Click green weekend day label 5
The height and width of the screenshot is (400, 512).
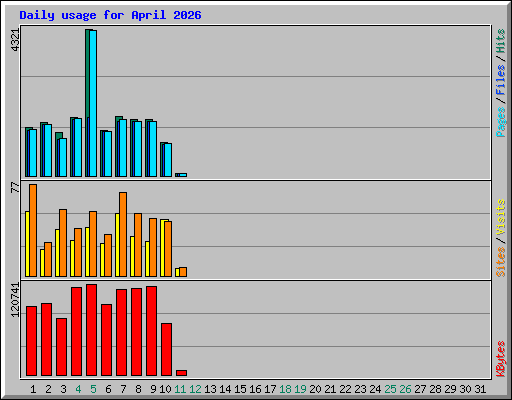click(93, 389)
